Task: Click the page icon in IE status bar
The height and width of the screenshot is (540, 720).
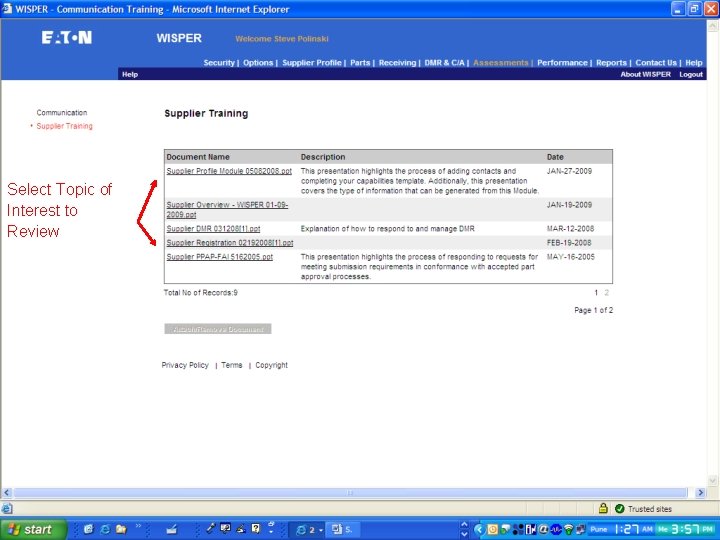Action: click(x=7, y=508)
